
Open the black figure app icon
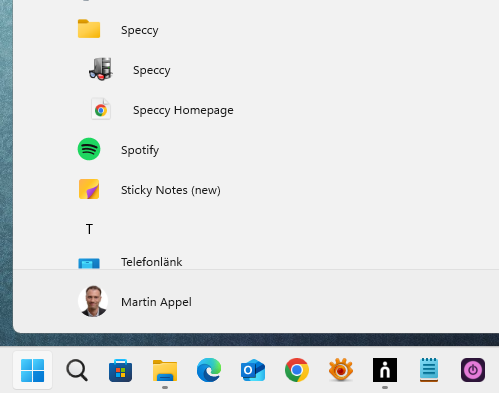385,370
